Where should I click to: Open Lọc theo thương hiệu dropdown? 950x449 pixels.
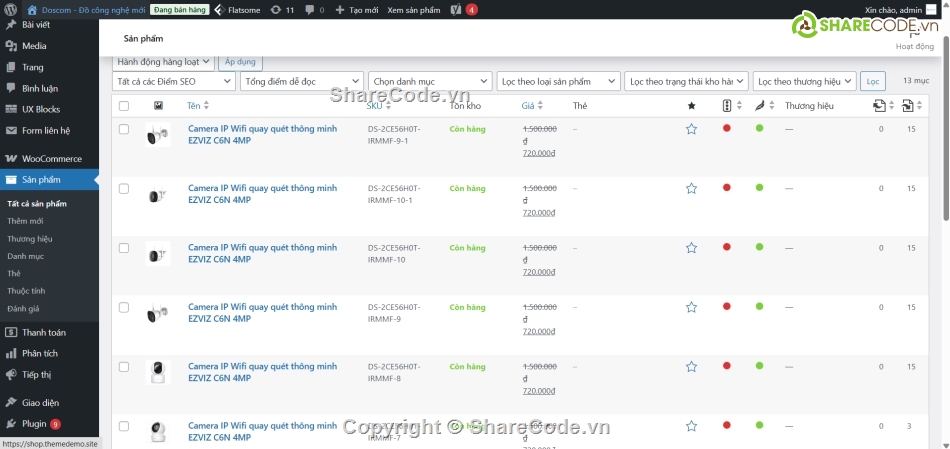click(x=805, y=81)
